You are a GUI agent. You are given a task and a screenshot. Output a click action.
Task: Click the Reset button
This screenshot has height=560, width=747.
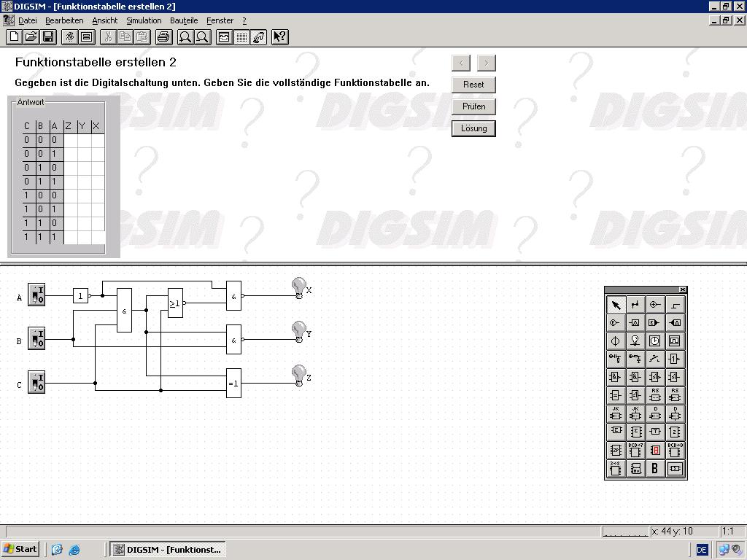pyautogui.click(x=473, y=85)
